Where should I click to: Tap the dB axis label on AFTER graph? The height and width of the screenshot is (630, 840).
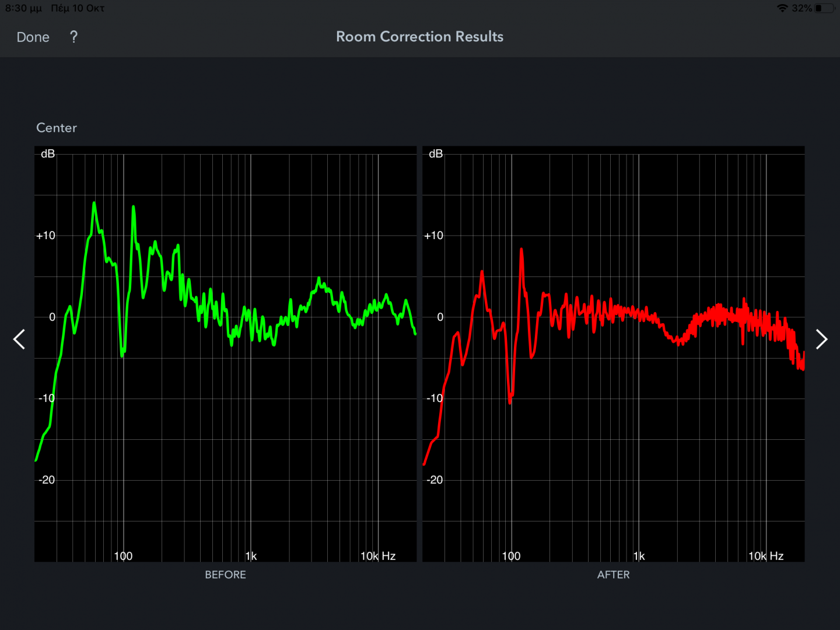[x=436, y=154]
